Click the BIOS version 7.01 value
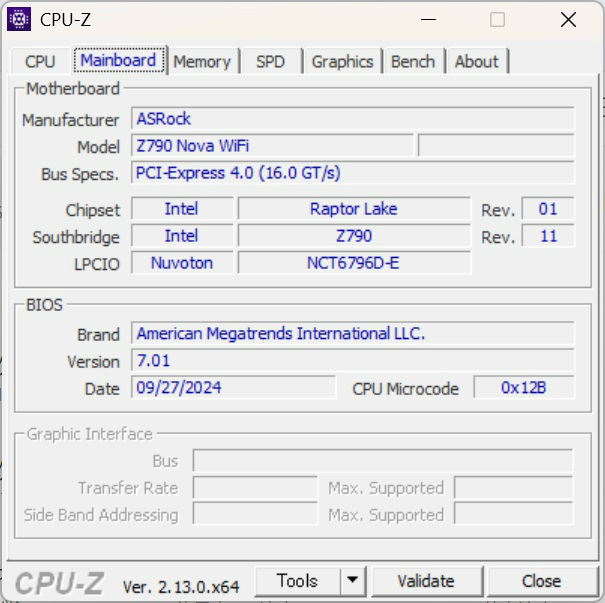This screenshot has width=605, height=603. (x=353, y=360)
